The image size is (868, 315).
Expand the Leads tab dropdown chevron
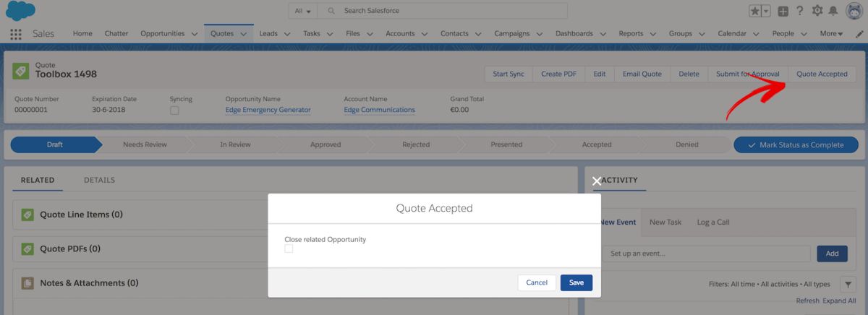coord(287,34)
